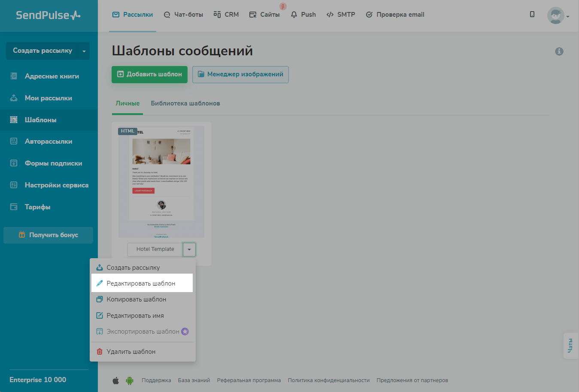The height and width of the screenshot is (392, 579).
Task: Choose Удалить шаблон in the context menu
Action: coord(131,352)
